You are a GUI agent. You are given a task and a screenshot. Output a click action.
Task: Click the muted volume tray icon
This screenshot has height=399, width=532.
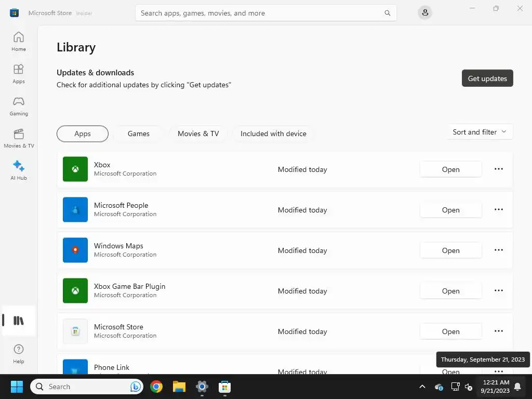click(x=469, y=387)
